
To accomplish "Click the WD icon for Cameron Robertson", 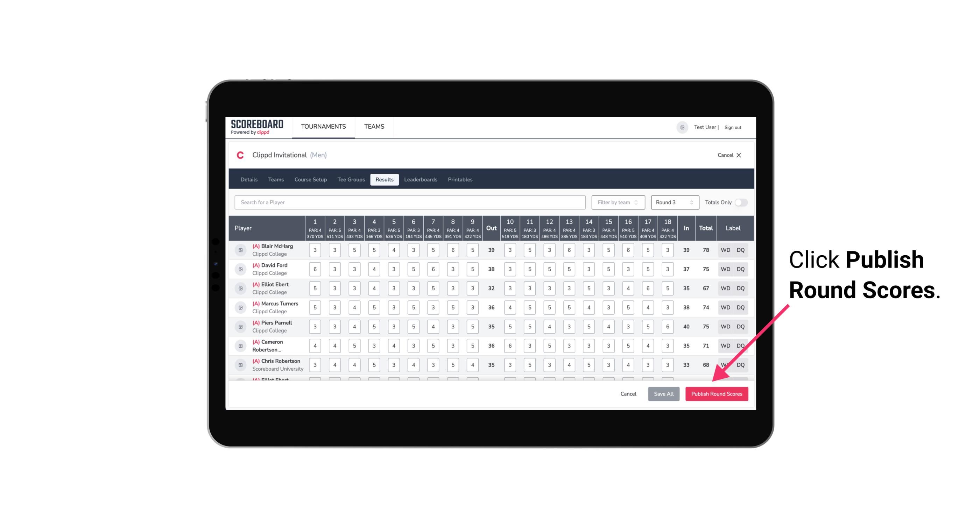I will (x=726, y=345).
